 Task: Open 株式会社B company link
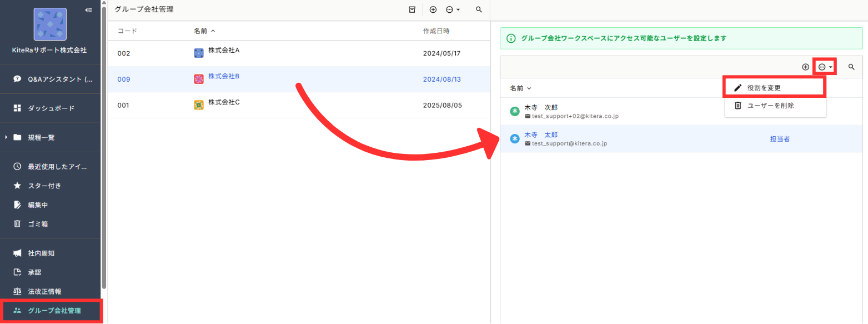coord(223,76)
